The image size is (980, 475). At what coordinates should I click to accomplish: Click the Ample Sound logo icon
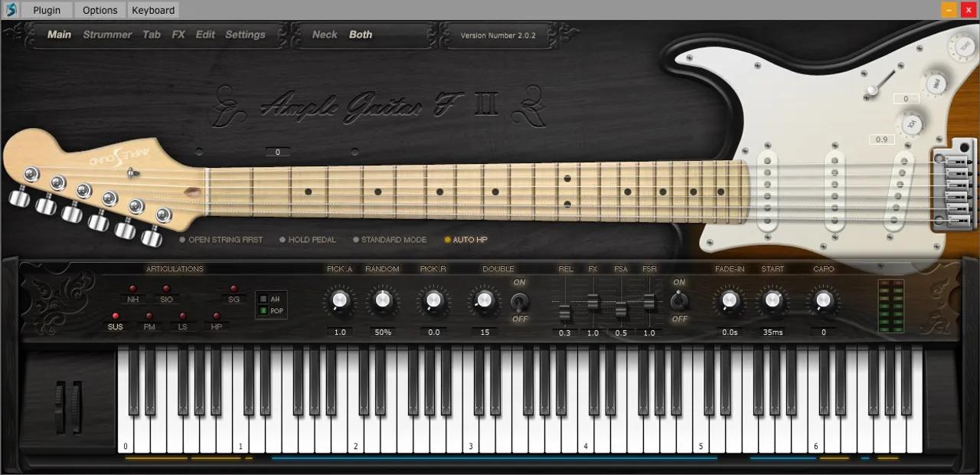click(x=10, y=10)
